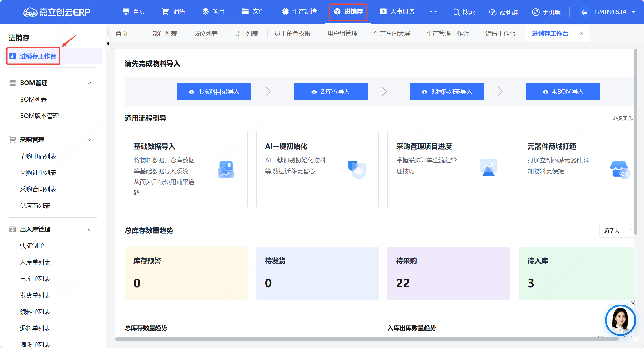Switch to the 用户组管理 tab

click(x=342, y=34)
